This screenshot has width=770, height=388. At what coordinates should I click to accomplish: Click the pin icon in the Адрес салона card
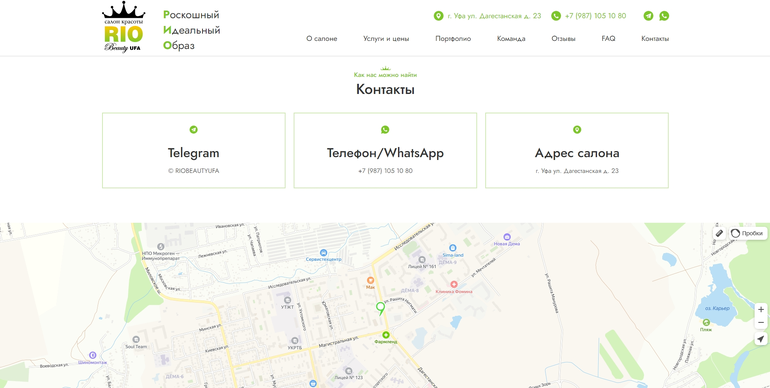click(x=577, y=130)
